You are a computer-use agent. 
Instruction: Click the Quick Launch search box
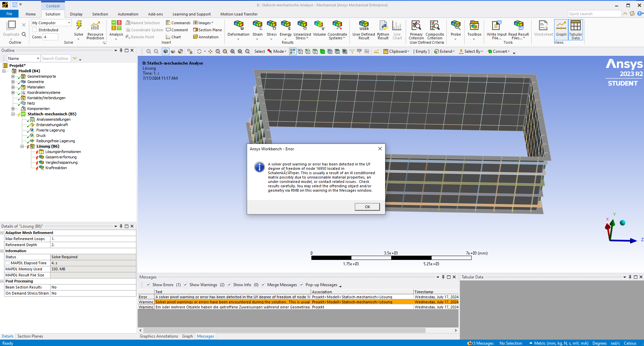coord(595,14)
